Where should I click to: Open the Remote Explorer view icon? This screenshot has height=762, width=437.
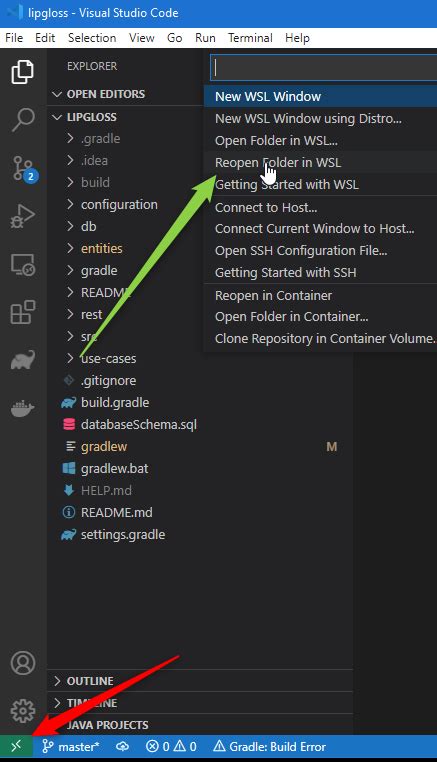click(x=23, y=265)
